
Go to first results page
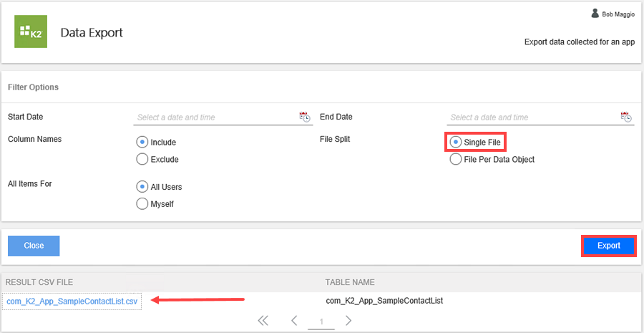click(x=263, y=321)
